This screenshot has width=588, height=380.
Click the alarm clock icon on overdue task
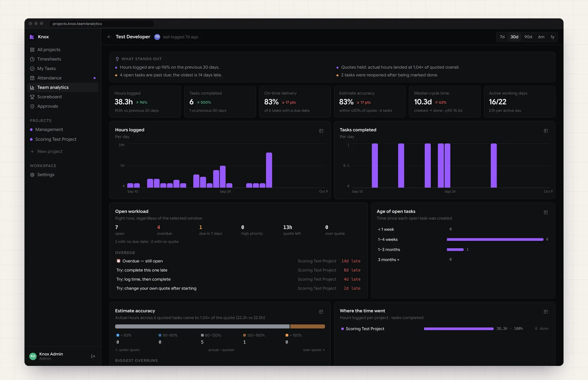click(118, 261)
